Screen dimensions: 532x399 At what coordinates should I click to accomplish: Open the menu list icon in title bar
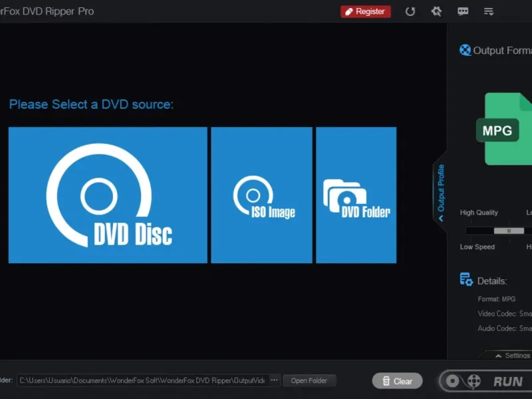point(489,11)
